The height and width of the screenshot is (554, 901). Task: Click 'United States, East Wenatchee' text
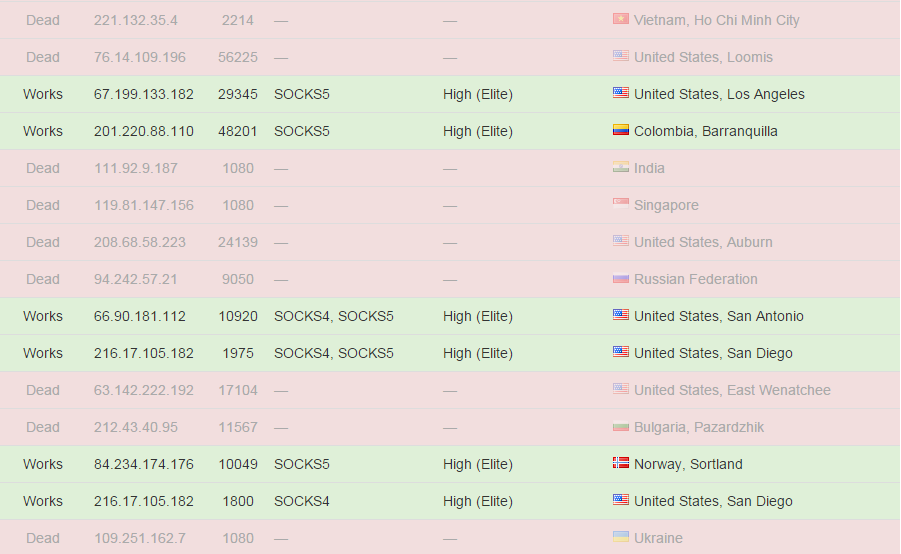(x=732, y=390)
